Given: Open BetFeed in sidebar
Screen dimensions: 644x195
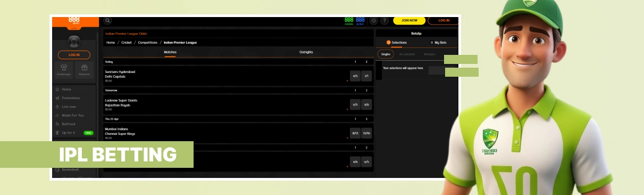Looking at the screenshot, I should [x=69, y=124].
